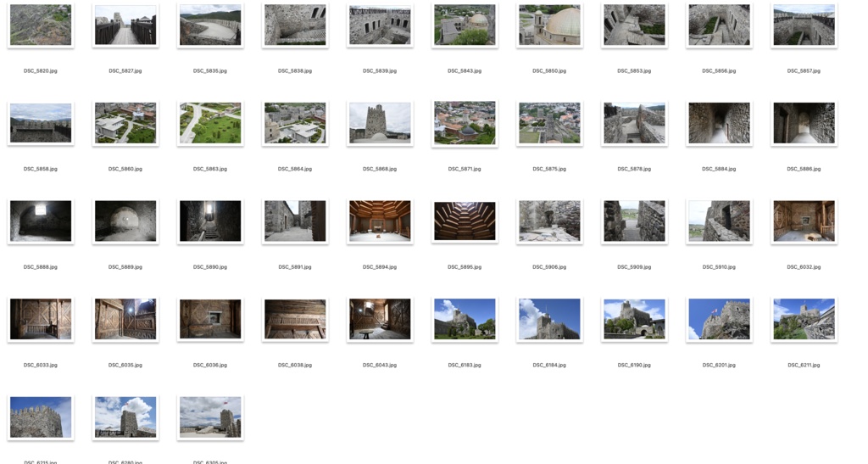The image size is (868, 464).
Task: Select the filename text DSC_6033.jpg
Action: point(41,365)
